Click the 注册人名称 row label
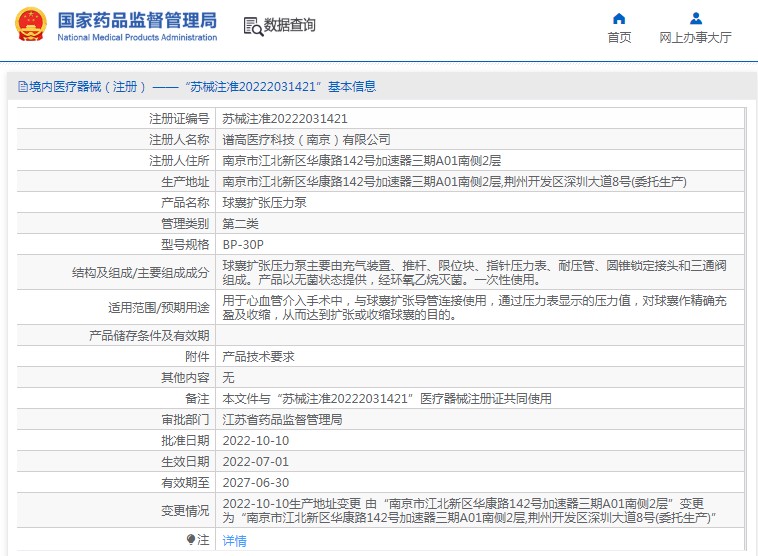This screenshot has width=758, height=556. (x=179, y=140)
